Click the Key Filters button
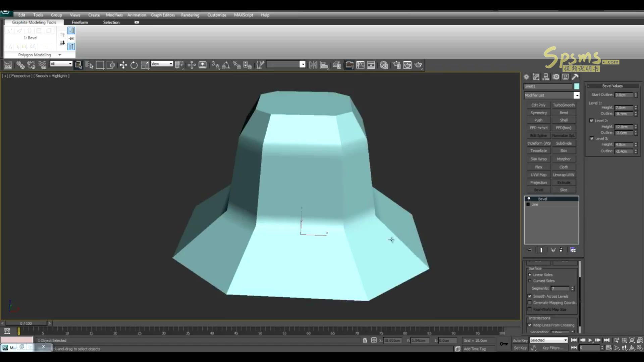This screenshot has width=644, height=362. coord(553,348)
